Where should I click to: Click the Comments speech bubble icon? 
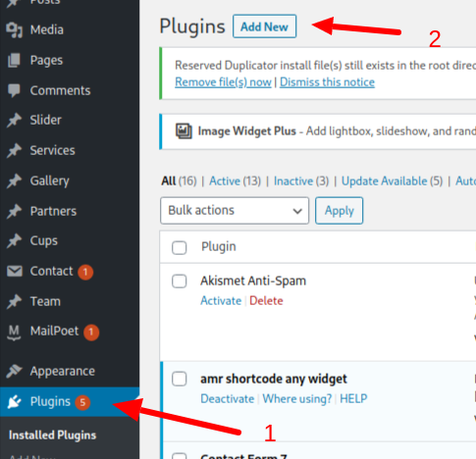click(14, 90)
